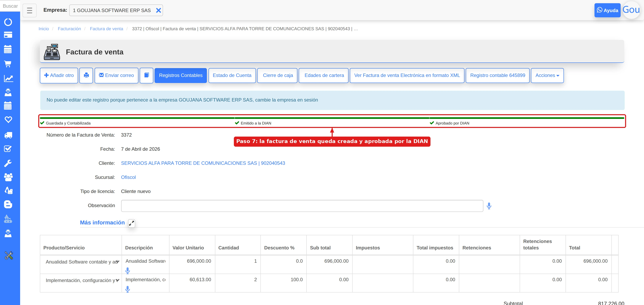Open the Ofiscol sucursal link
This screenshot has width=644, height=305.
(128, 177)
